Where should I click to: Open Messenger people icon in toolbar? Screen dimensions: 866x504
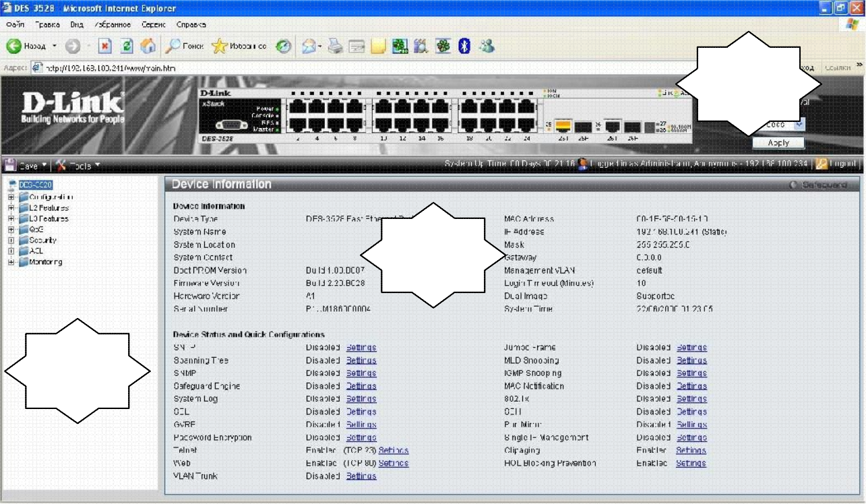pos(487,46)
